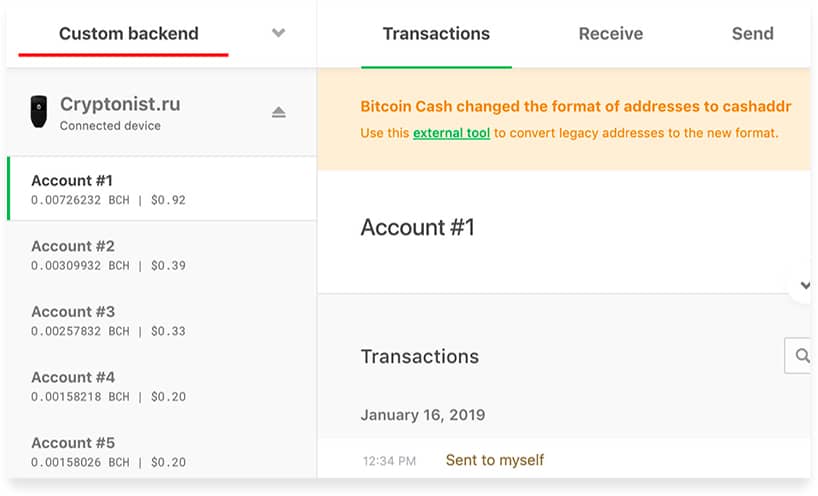Viewport: 818px width, 496px height.
Task: Click the Cryptonist.ru device name
Action: [x=120, y=104]
